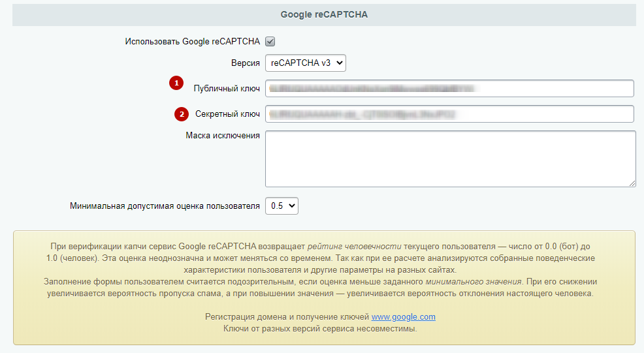Image resolution: width=644 pixels, height=353 pixels.
Task: Click the italic phrase 'рейтинг человечности'
Action: coord(354,246)
